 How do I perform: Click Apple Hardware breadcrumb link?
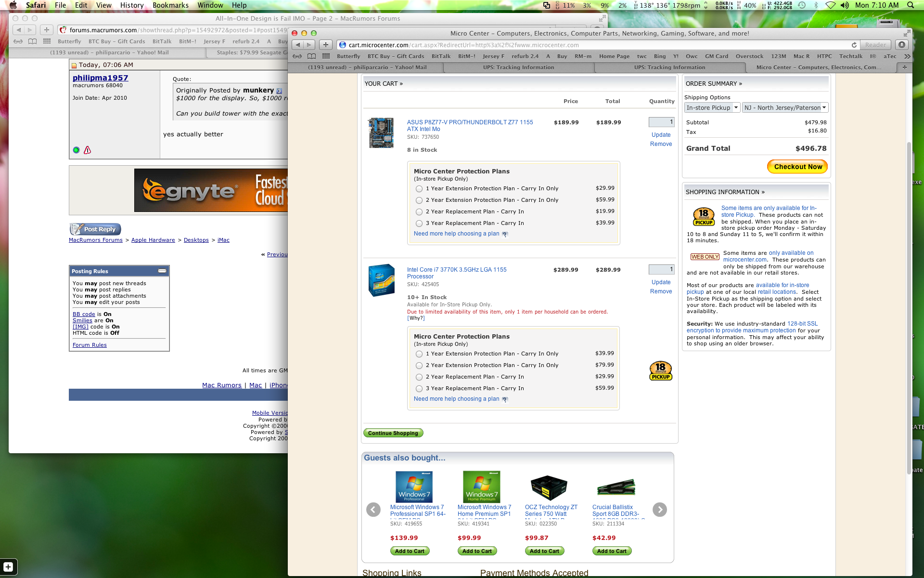(x=153, y=240)
